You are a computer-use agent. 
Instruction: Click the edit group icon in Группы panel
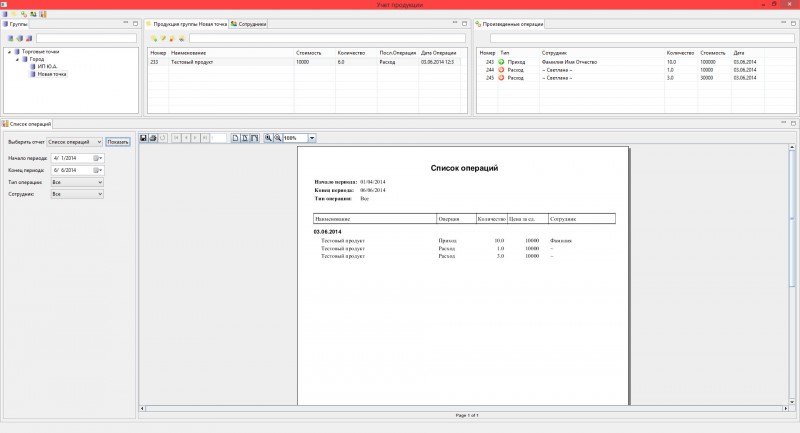pos(19,38)
